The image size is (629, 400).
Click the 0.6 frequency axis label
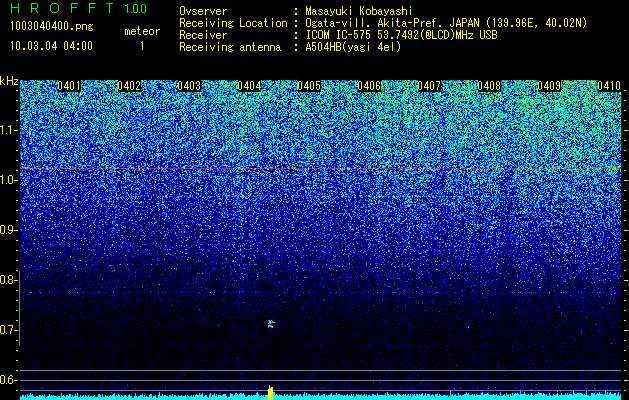coord(7,380)
